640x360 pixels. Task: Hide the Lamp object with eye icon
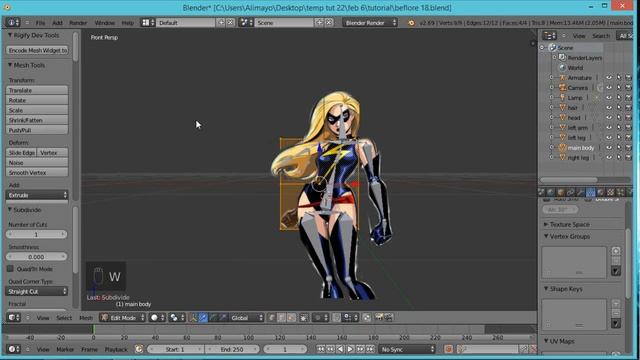coord(609,98)
